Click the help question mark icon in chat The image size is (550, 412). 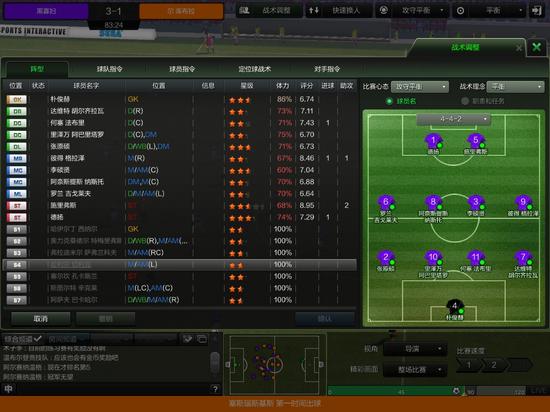[215, 389]
